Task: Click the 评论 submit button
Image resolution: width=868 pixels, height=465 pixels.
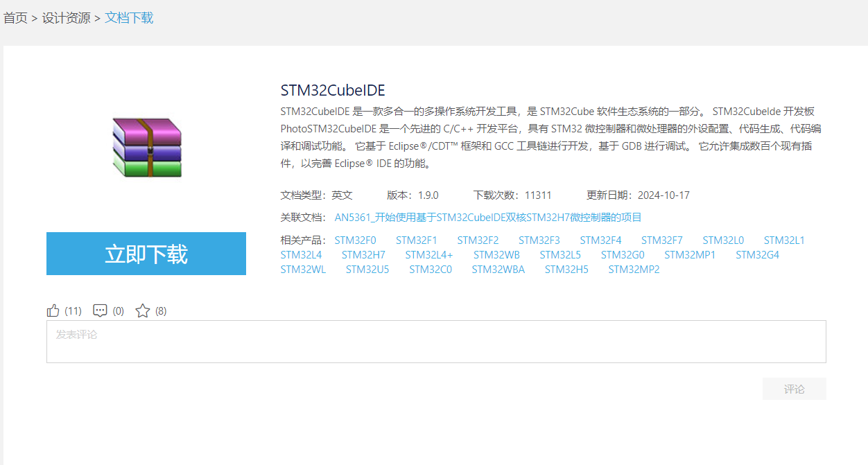Action: 795,389
